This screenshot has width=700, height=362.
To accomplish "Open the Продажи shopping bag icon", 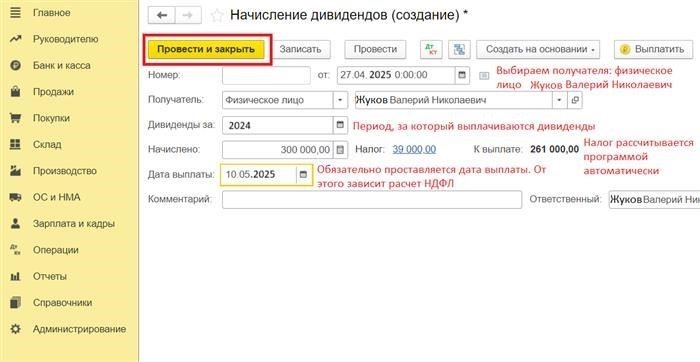I will pos(16,92).
